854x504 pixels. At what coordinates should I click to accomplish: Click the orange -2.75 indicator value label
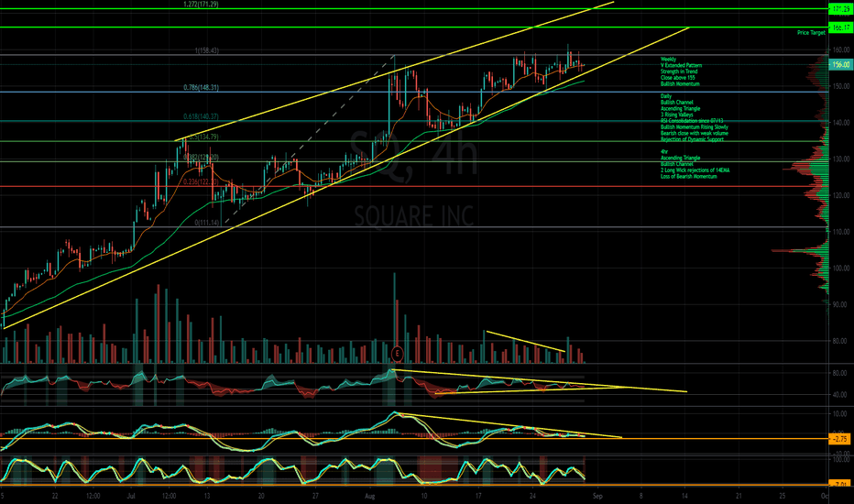840,439
